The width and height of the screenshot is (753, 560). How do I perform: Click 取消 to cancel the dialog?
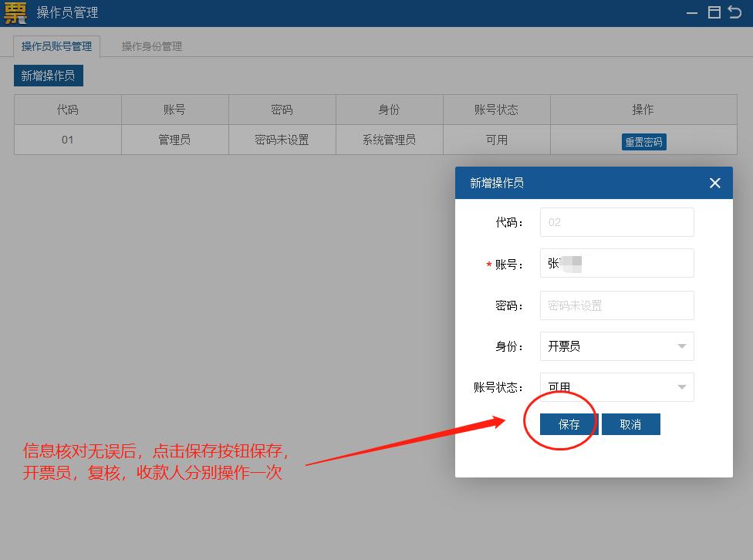[x=630, y=423]
